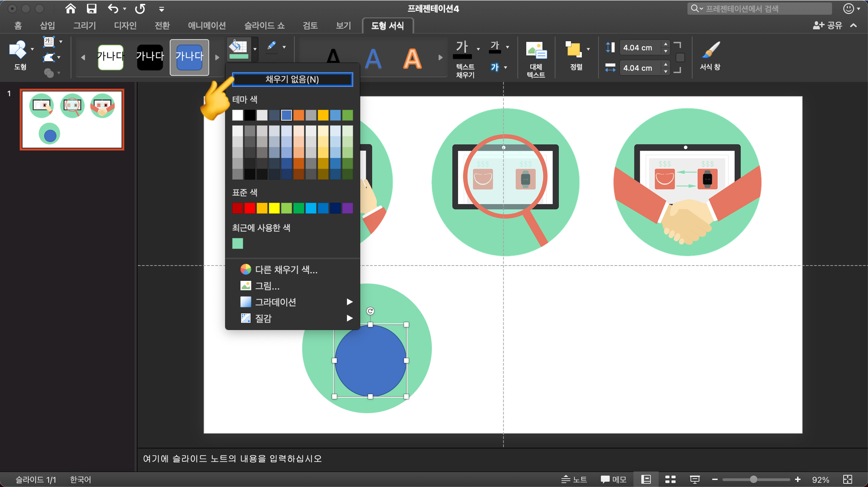Toggle the lock aspect ratio checkbox
The image size is (868, 487).
[680, 57]
